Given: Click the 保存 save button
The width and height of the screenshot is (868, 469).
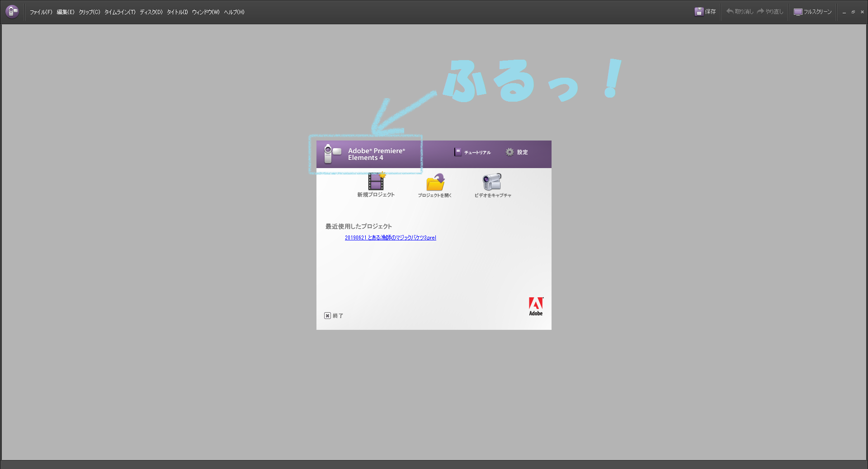Looking at the screenshot, I should tap(705, 12).
